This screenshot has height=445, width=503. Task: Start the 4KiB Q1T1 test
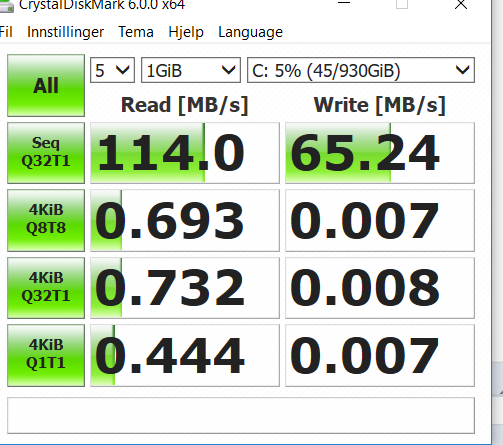pos(46,355)
